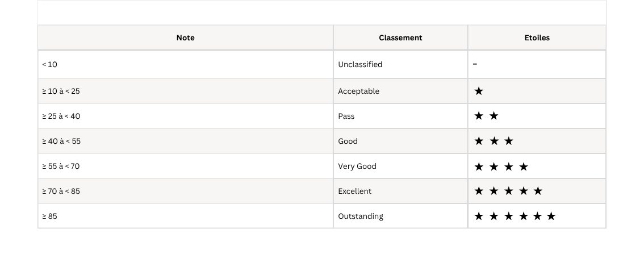
Task: Click the Pass classification cell
Action: [x=346, y=116]
